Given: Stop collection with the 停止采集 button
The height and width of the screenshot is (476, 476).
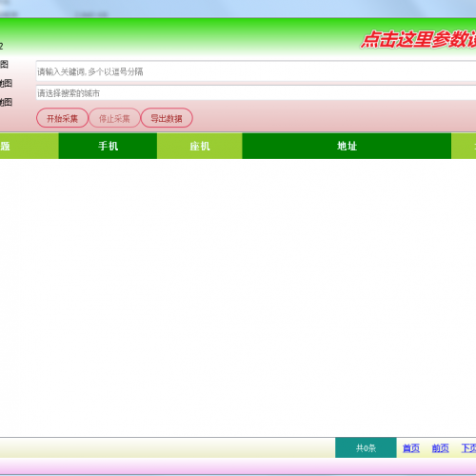Looking at the screenshot, I should pyautogui.click(x=114, y=118).
